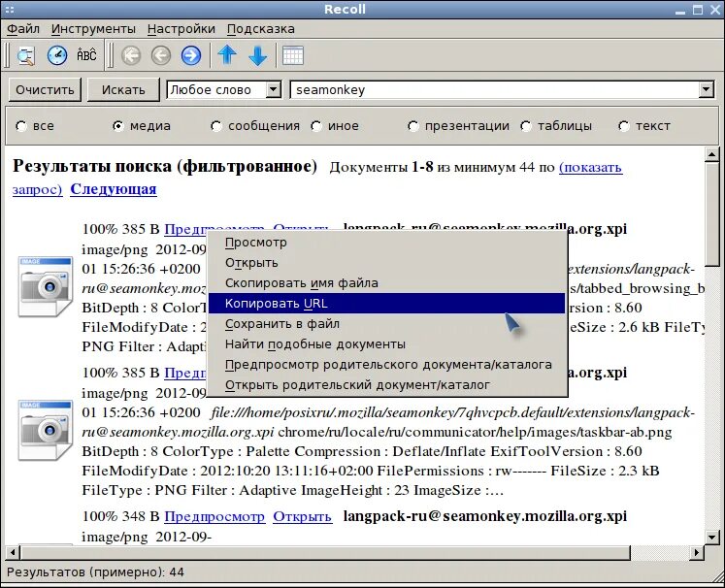Choose Просмотр in the context menu

click(386, 243)
